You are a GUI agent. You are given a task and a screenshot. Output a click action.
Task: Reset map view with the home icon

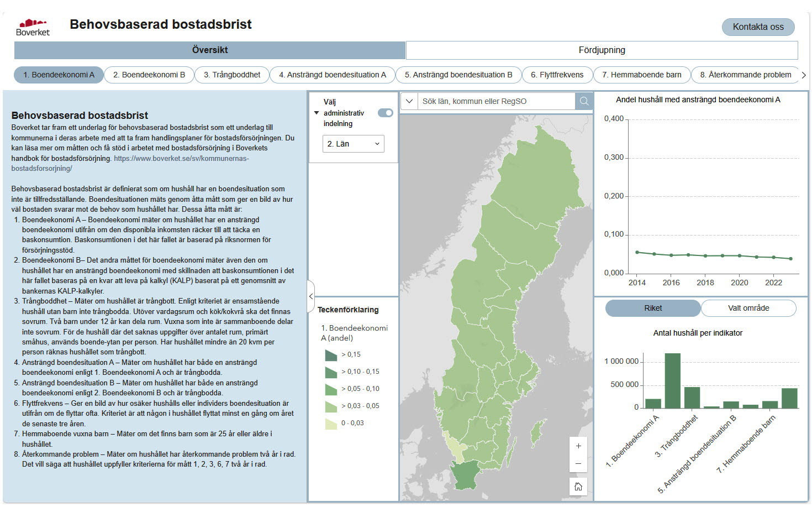pyautogui.click(x=578, y=486)
